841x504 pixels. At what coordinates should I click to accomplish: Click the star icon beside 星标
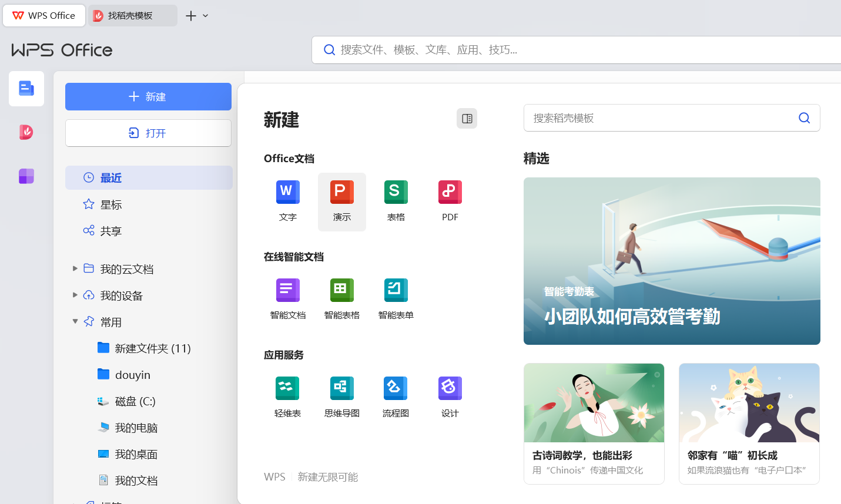(89, 204)
